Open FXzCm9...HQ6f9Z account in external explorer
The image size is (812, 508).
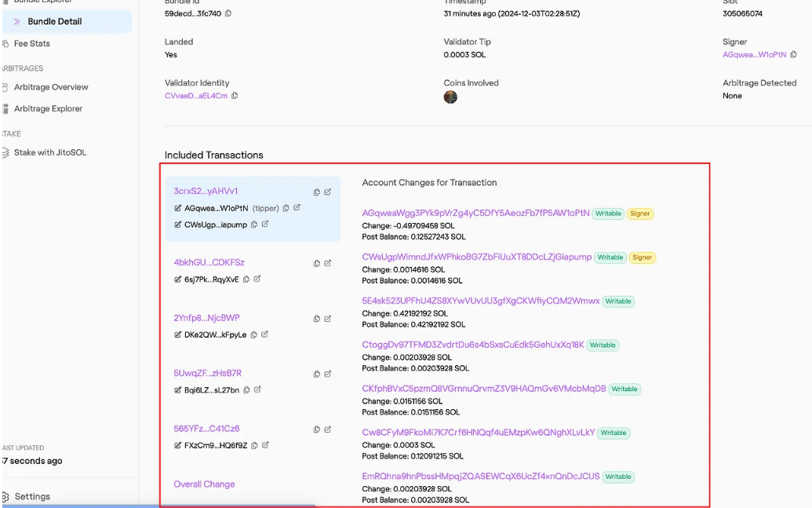[x=265, y=445]
